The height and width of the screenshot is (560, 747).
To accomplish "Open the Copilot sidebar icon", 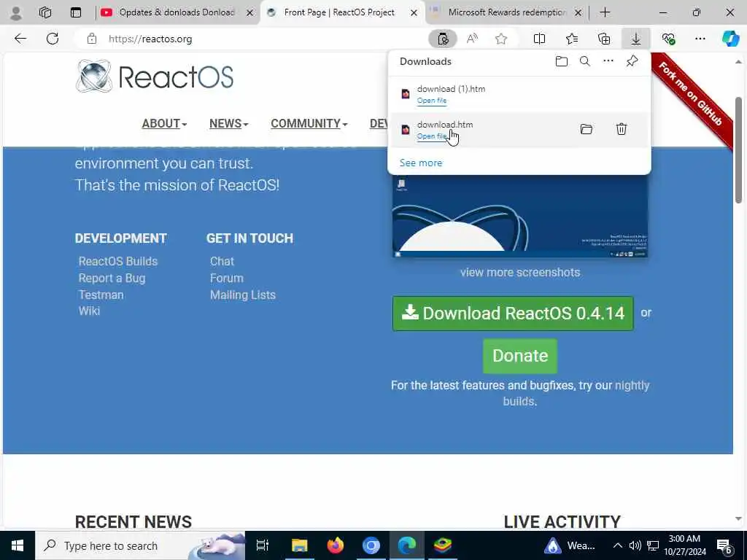I will (730, 39).
